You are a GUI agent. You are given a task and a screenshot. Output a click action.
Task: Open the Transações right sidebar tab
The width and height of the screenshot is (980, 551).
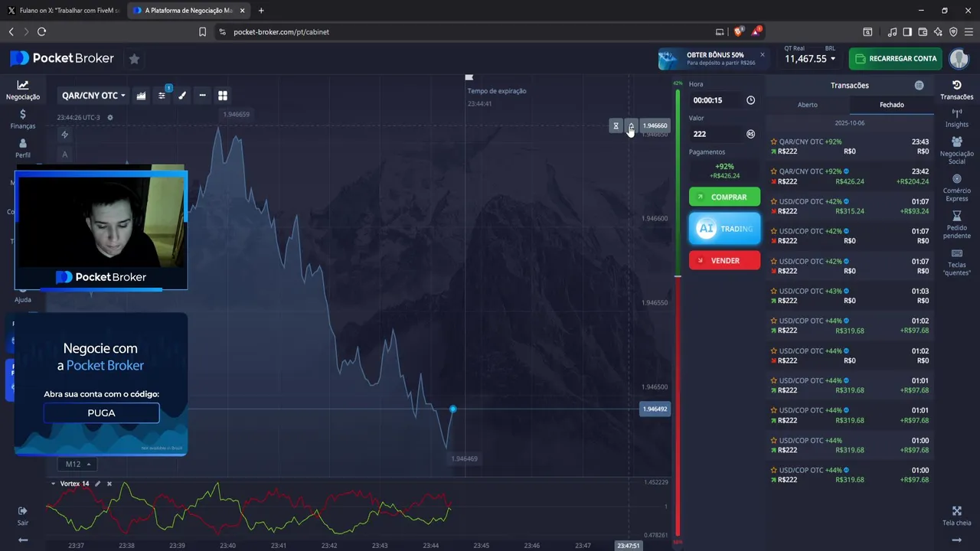tap(956, 90)
